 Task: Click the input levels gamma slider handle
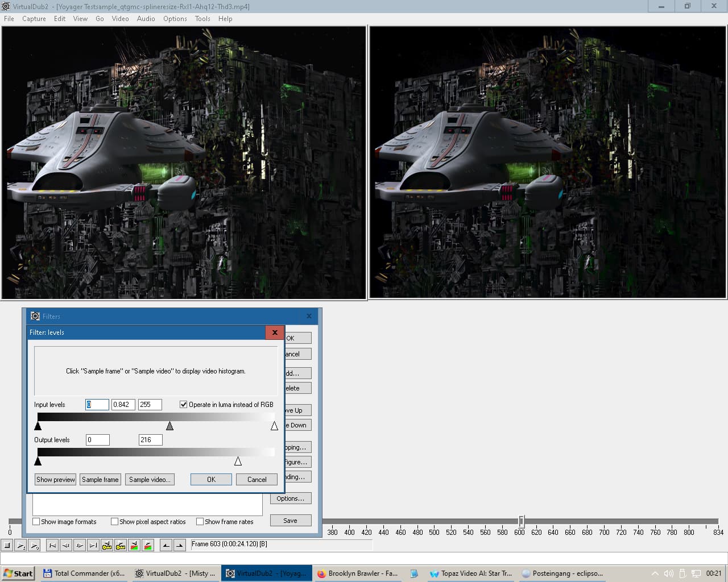[169, 426]
